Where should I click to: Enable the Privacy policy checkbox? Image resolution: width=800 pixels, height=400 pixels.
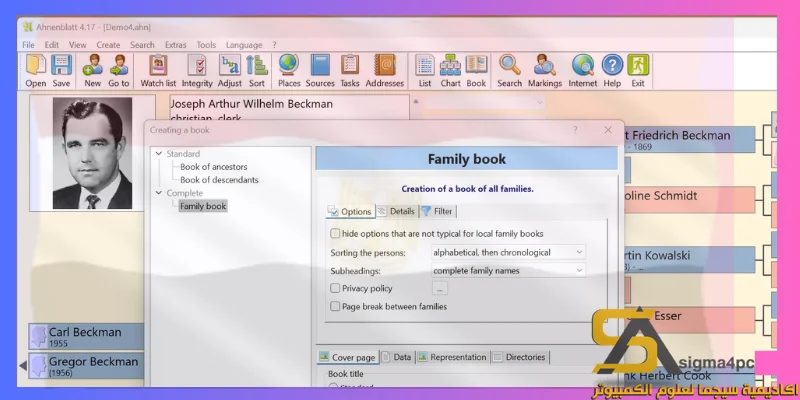click(335, 288)
